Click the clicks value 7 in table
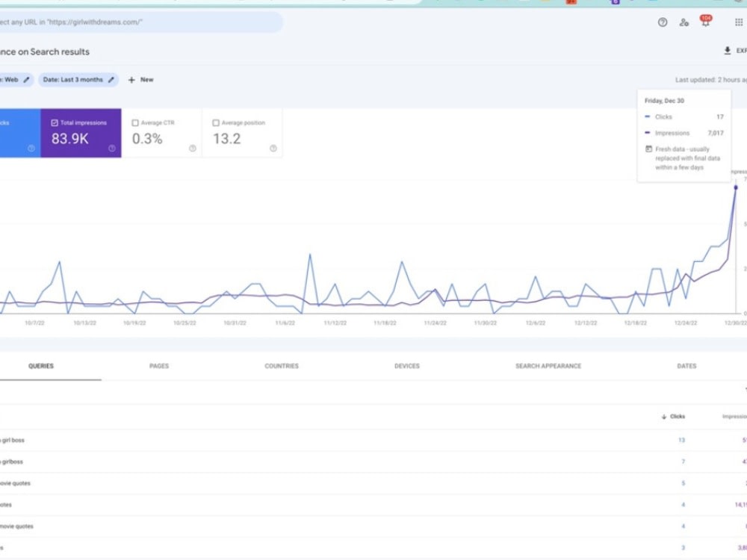747x560 pixels. [684, 461]
